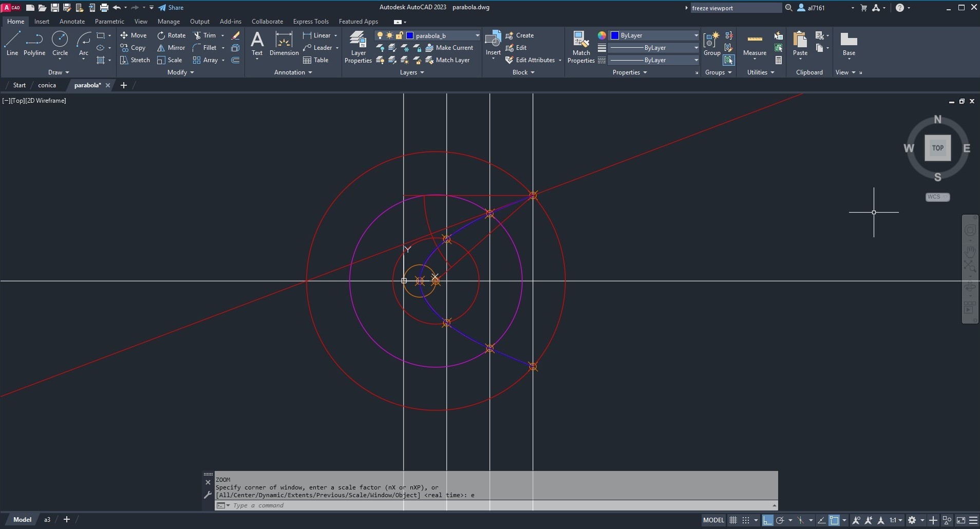The height and width of the screenshot is (529, 980).
Task: Click the command line input field
Action: click(x=493, y=505)
